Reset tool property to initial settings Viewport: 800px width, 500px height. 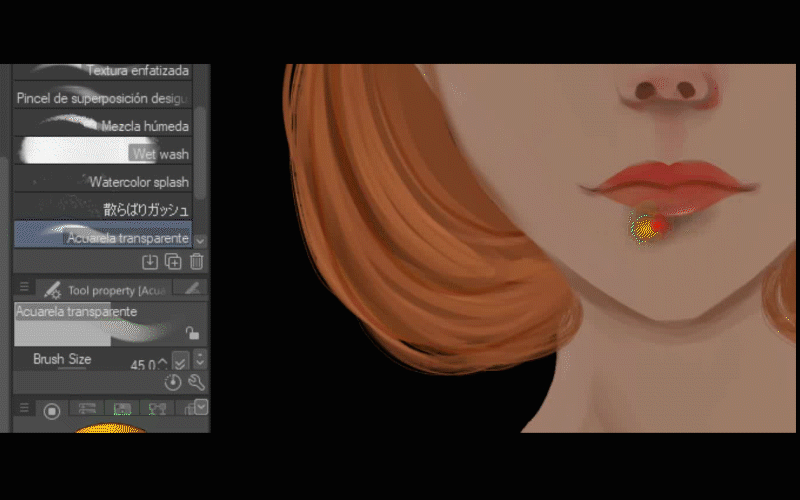[x=173, y=382]
